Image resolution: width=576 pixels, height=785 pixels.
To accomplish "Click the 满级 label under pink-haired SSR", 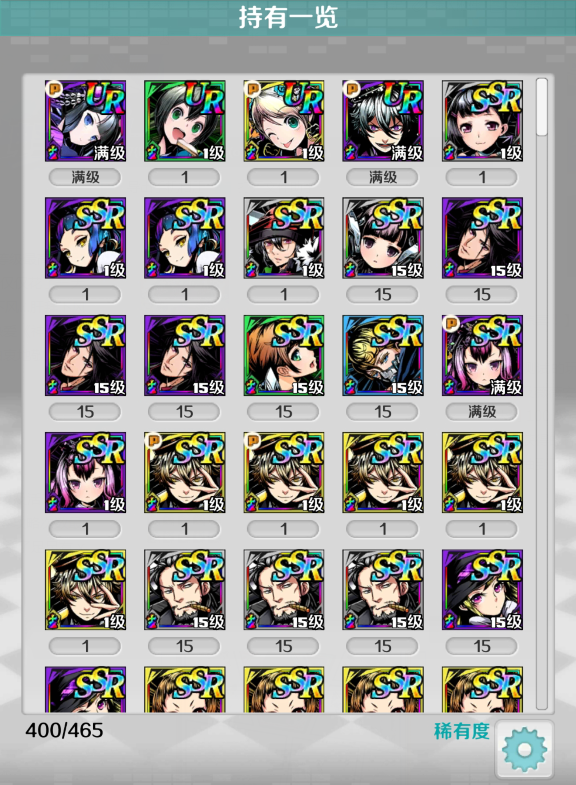I will [x=482, y=412].
